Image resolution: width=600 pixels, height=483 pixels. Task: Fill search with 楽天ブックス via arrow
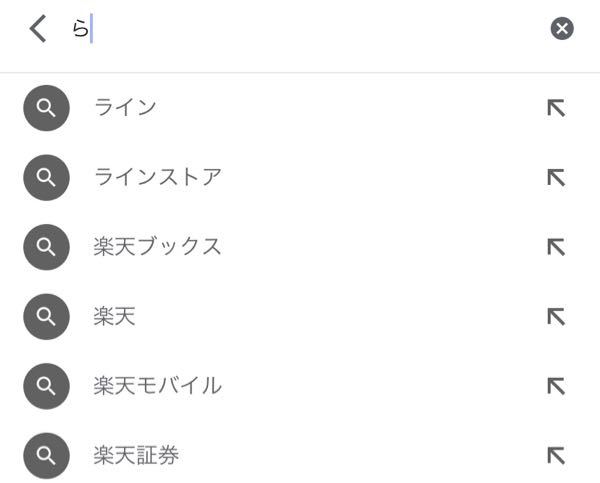(556, 247)
